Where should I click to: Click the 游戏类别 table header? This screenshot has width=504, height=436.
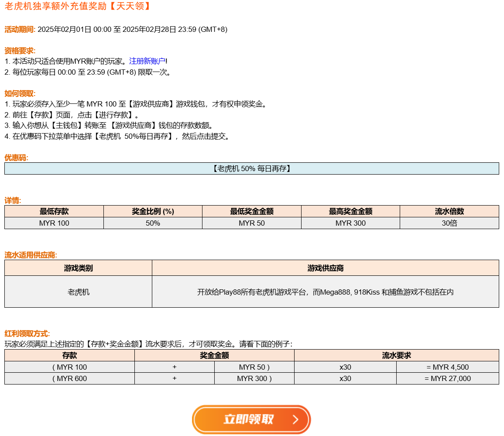tap(78, 268)
